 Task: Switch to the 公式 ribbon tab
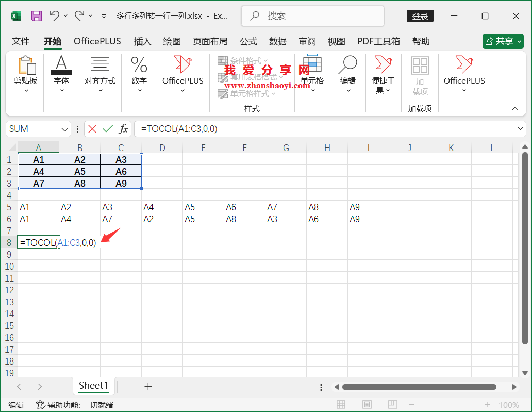coord(248,41)
